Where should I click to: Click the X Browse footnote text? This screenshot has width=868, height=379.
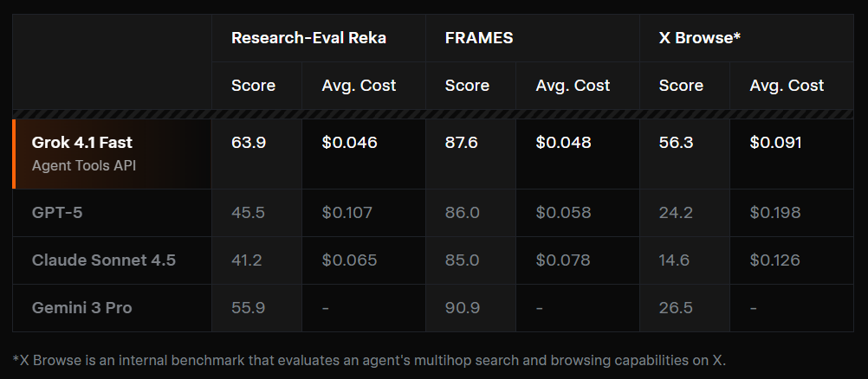click(x=368, y=360)
